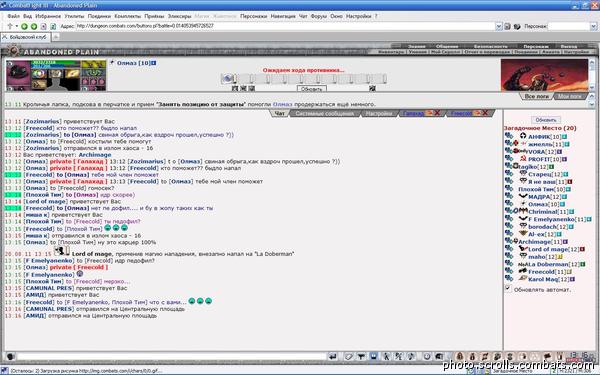This screenshot has height=375, width=600.
Task: Click player F Emelyanenko in the list
Action: pyautogui.click(x=551, y=219)
